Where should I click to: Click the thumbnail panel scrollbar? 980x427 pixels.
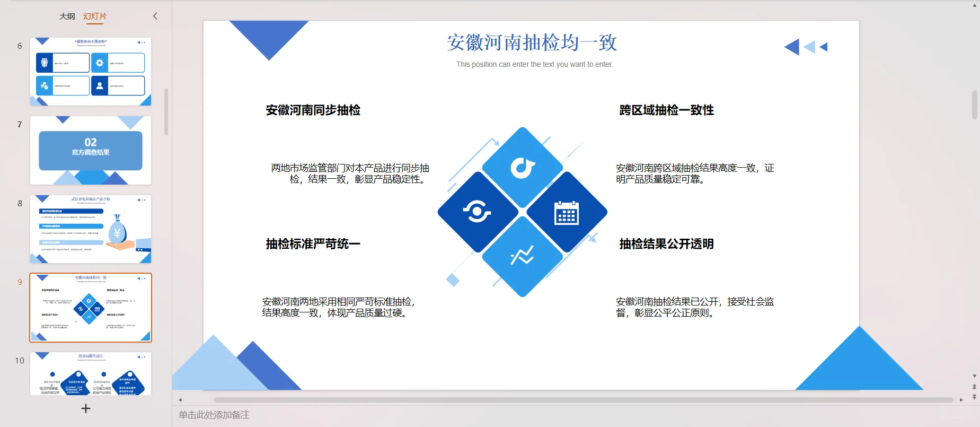click(166, 112)
